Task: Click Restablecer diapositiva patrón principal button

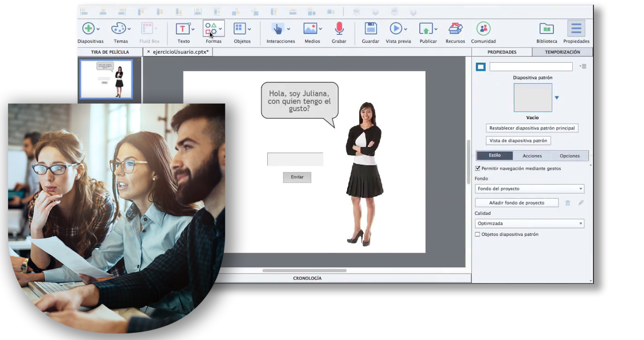Action: (532, 128)
